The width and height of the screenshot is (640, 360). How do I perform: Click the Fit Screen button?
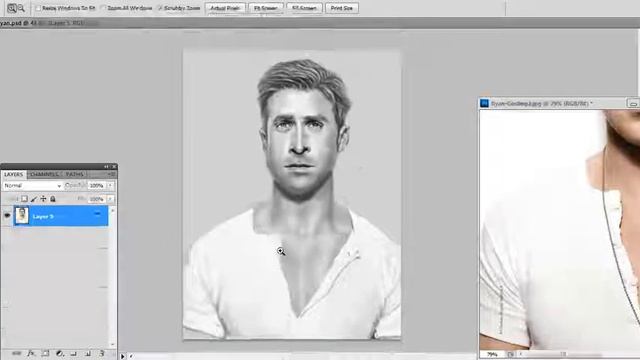coord(265,8)
